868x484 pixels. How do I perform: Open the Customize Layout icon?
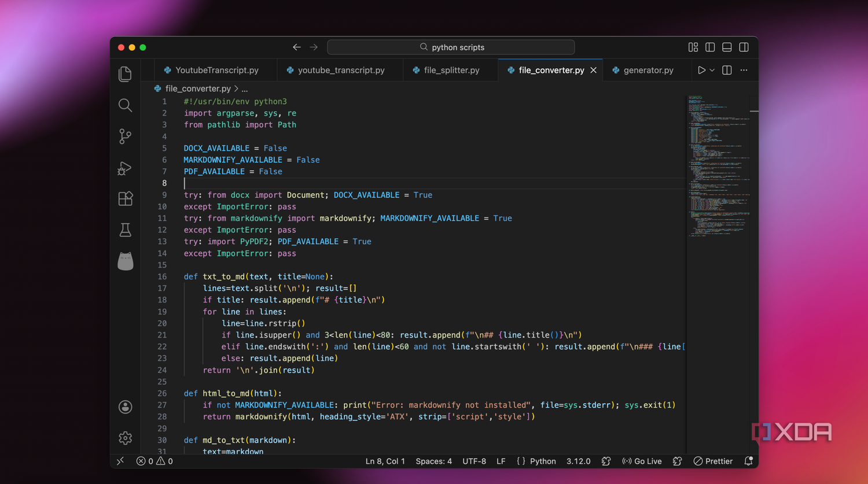[x=693, y=47]
